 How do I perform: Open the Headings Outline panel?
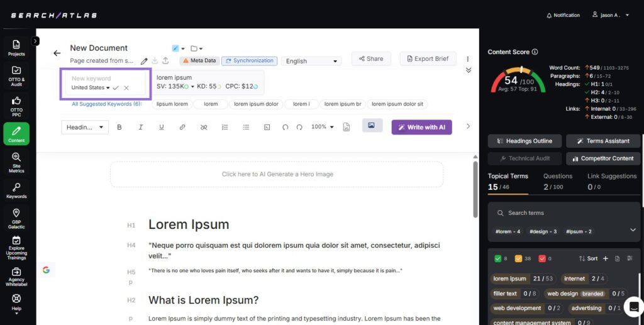point(525,141)
